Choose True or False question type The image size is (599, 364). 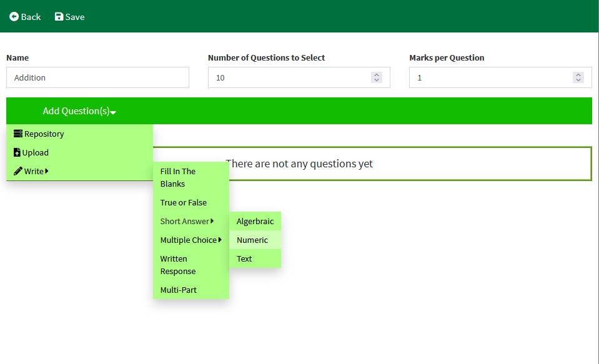coord(183,202)
